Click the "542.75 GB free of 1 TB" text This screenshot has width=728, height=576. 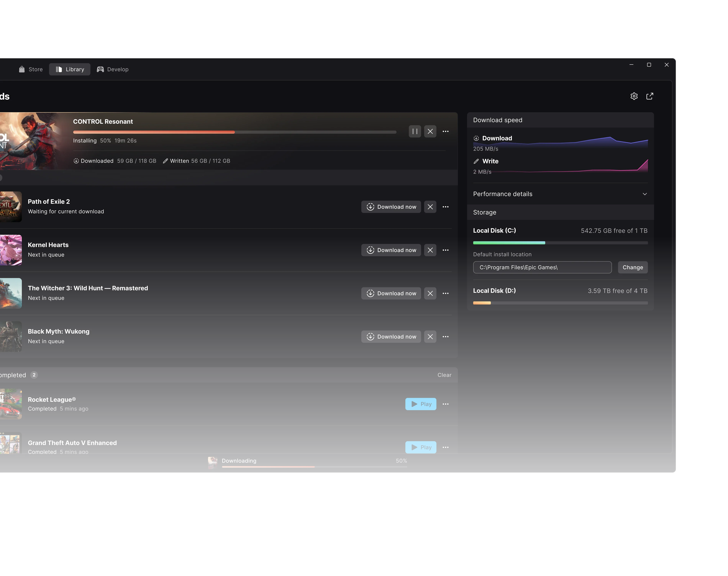pyautogui.click(x=614, y=231)
